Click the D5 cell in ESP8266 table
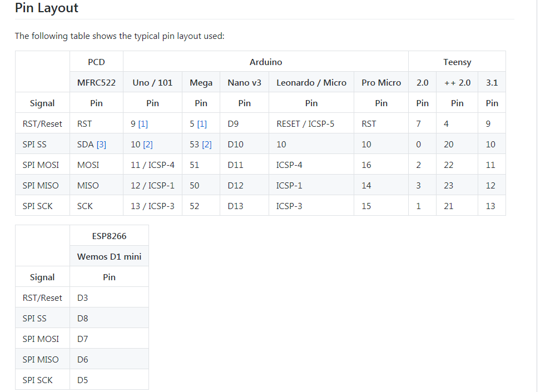Screen dimensions: 560x392 tap(110, 380)
